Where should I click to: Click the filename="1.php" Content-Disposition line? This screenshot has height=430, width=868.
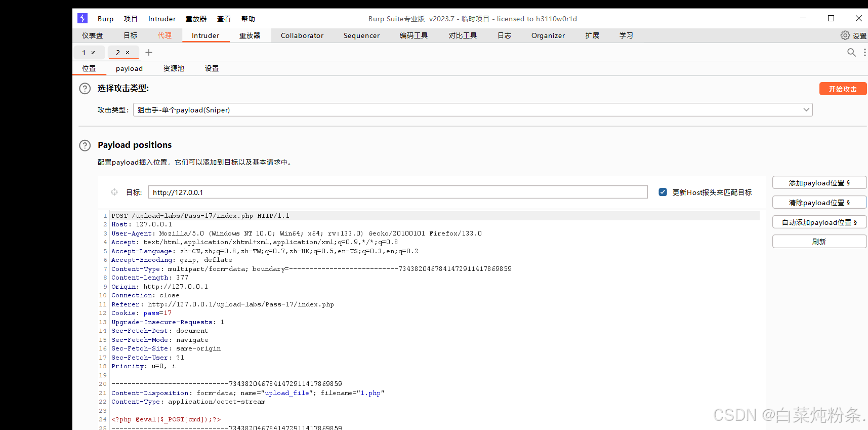pos(248,393)
